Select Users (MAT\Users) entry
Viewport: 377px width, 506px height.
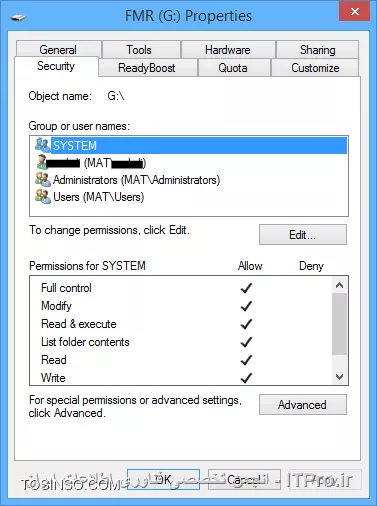point(191,197)
